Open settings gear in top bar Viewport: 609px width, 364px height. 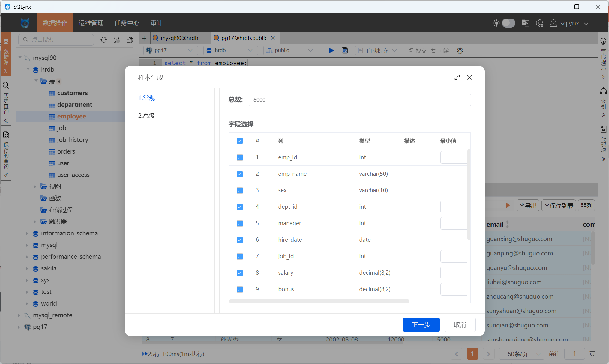tap(540, 23)
